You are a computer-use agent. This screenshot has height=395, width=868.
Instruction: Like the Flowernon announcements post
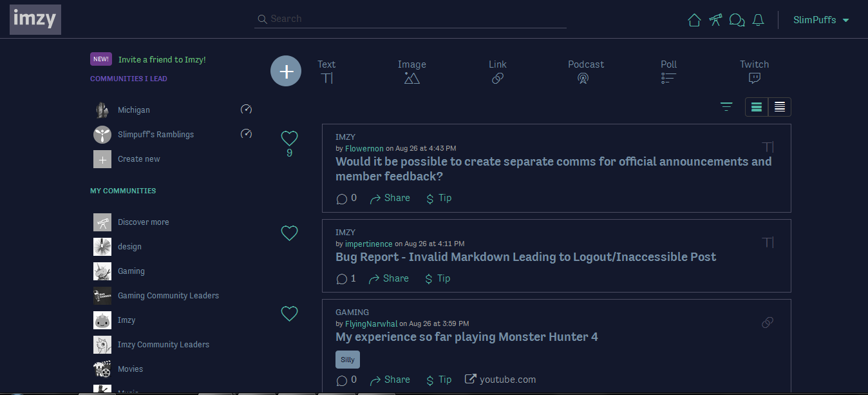click(289, 138)
